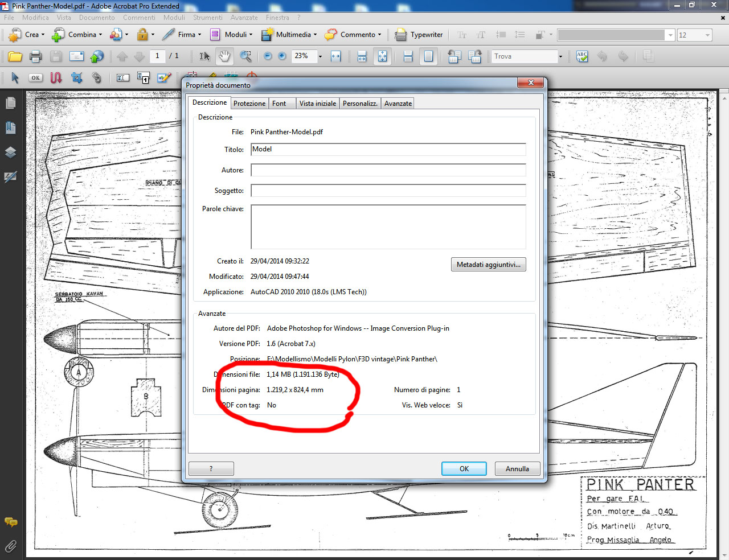This screenshot has height=560, width=729.
Task: Click the Typewriter tool button
Action: coord(419,35)
